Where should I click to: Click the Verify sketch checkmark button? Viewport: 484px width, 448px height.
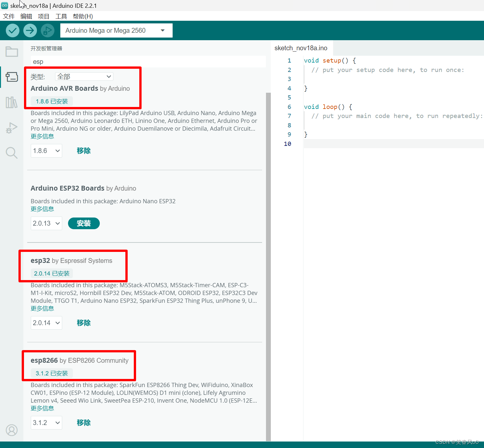click(x=13, y=30)
